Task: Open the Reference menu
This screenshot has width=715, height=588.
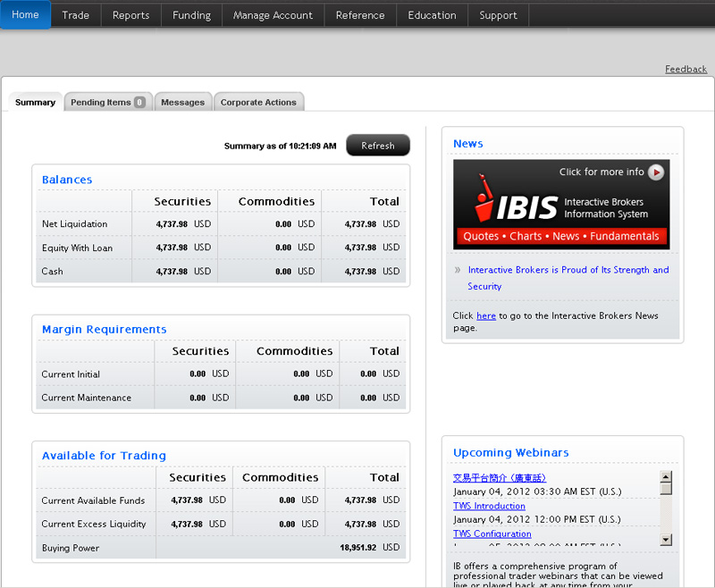Action: pyautogui.click(x=360, y=15)
